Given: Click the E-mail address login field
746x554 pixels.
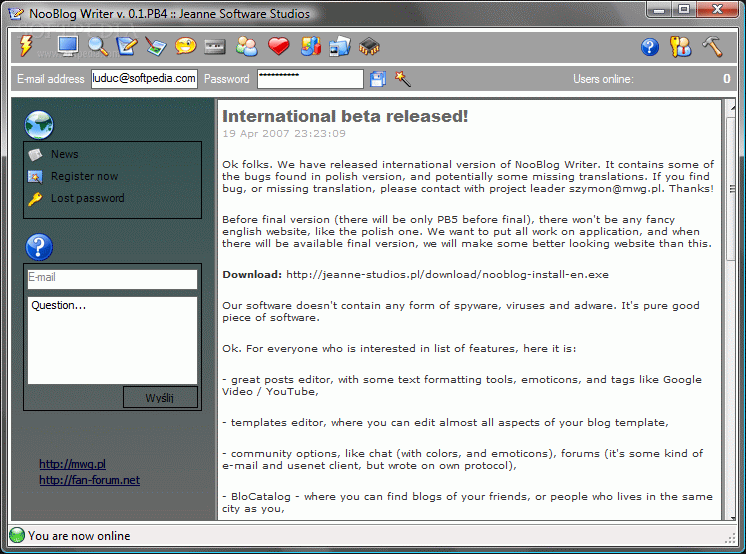Looking at the screenshot, I should [144, 79].
